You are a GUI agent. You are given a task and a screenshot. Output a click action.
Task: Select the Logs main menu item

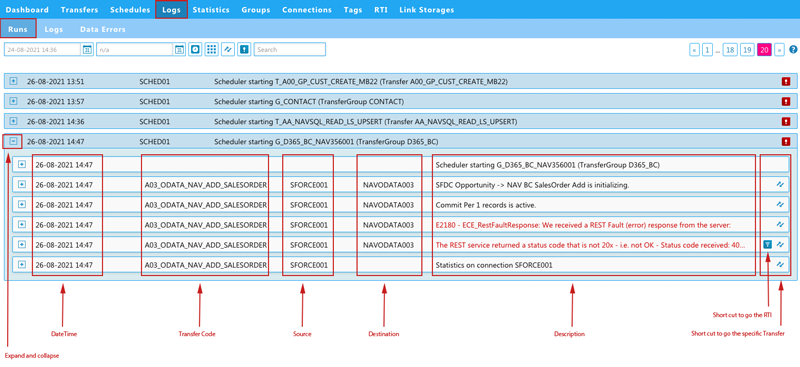171,10
